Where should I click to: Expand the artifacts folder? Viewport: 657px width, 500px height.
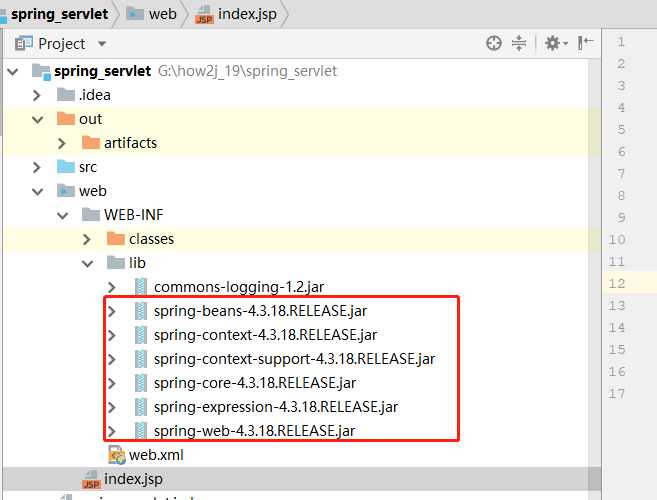(x=62, y=144)
